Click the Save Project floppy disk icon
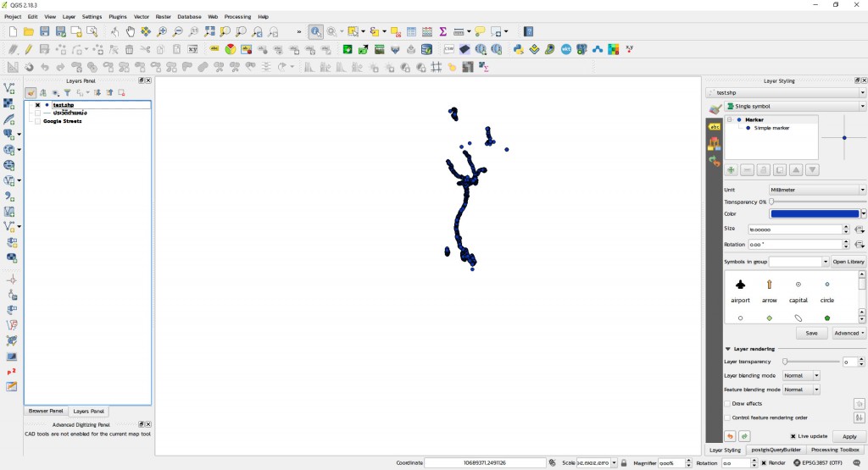The image size is (868, 470). pos(43,31)
